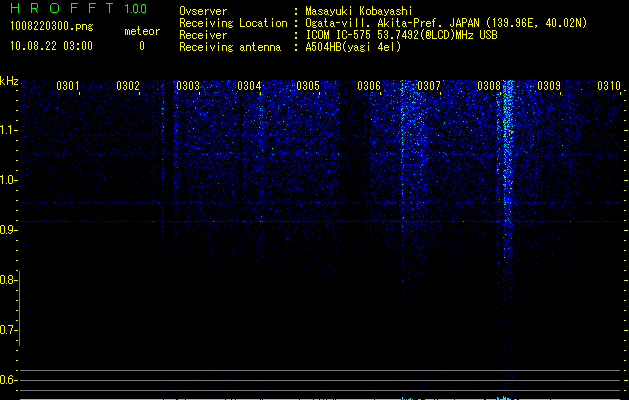Click the 1.0 kHz axis label
This screenshot has width=629, height=400.
pyautogui.click(x=8, y=180)
